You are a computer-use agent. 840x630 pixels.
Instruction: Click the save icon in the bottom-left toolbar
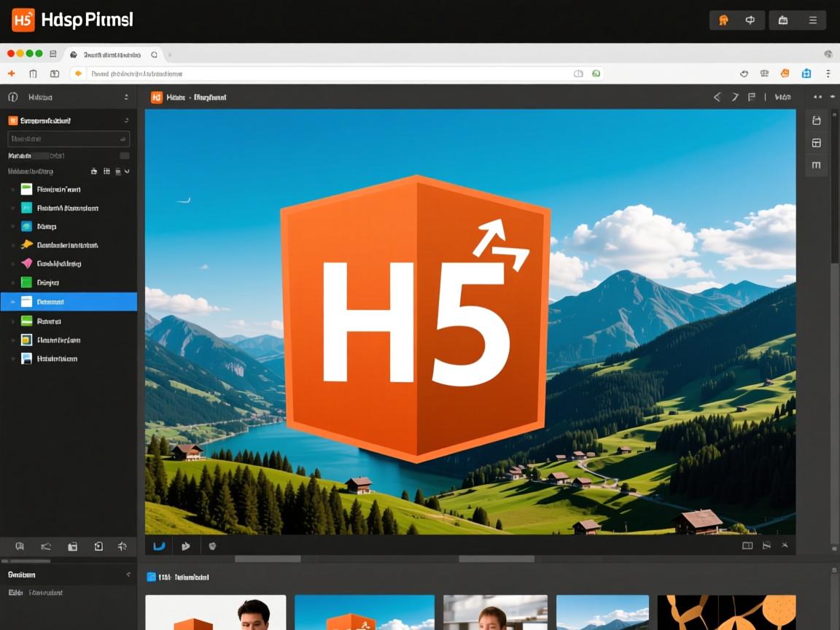[x=72, y=545]
